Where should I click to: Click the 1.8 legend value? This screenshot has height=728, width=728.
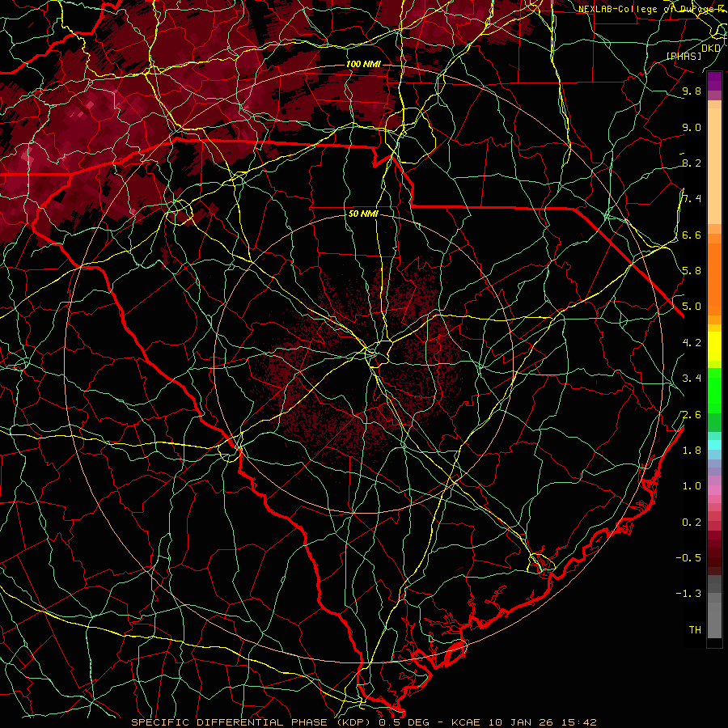click(692, 451)
